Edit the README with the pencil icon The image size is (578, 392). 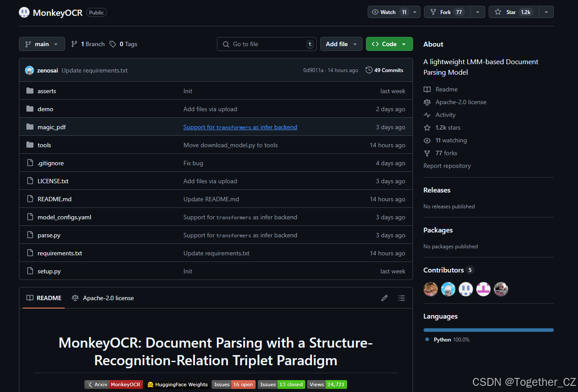[x=384, y=298]
